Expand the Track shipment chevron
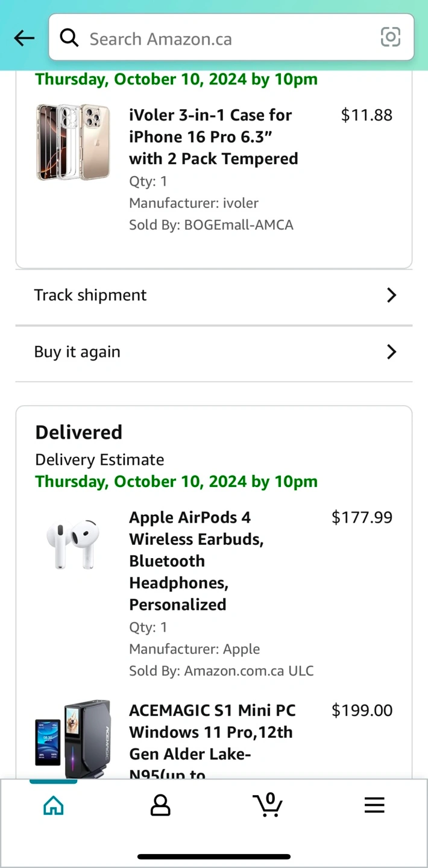The height and width of the screenshot is (868, 428). (391, 295)
